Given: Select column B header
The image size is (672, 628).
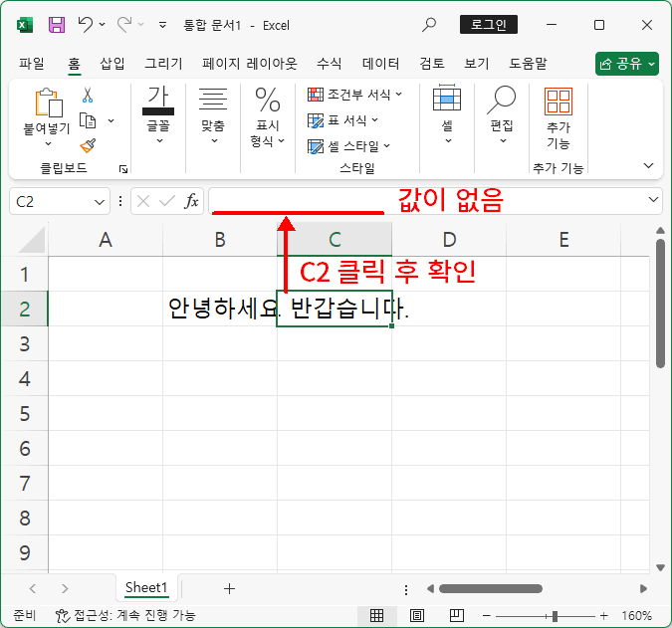Looking at the screenshot, I should 220,240.
